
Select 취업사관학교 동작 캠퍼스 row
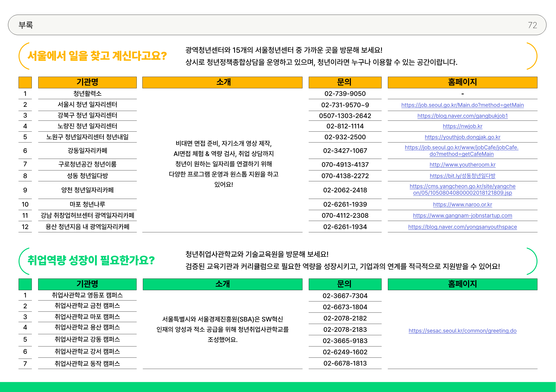(87, 364)
